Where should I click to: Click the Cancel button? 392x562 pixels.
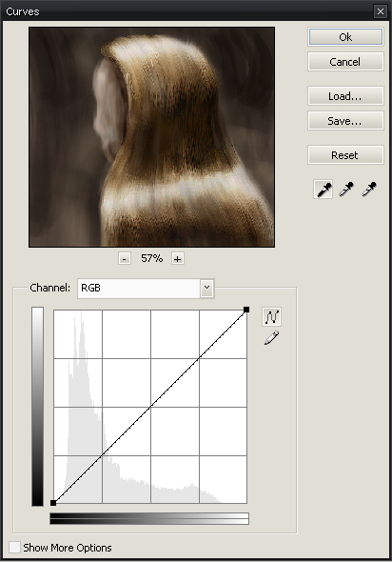click(x=345, y=62)
